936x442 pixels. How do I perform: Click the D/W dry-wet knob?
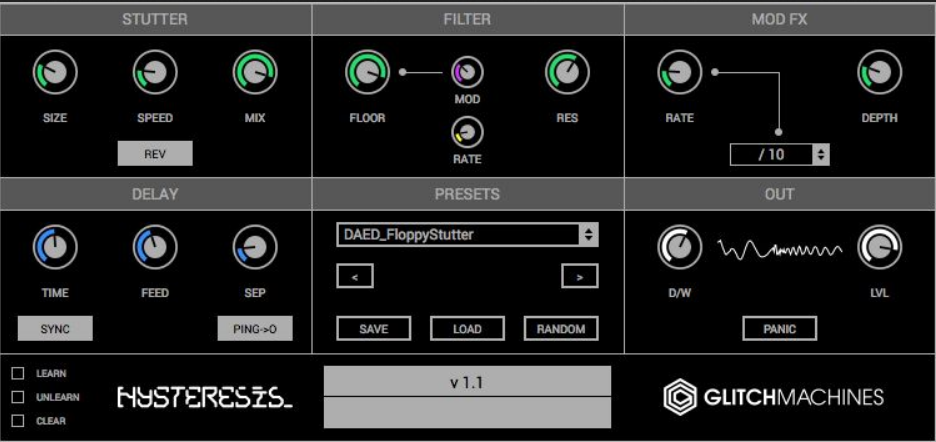pos(680,247)
